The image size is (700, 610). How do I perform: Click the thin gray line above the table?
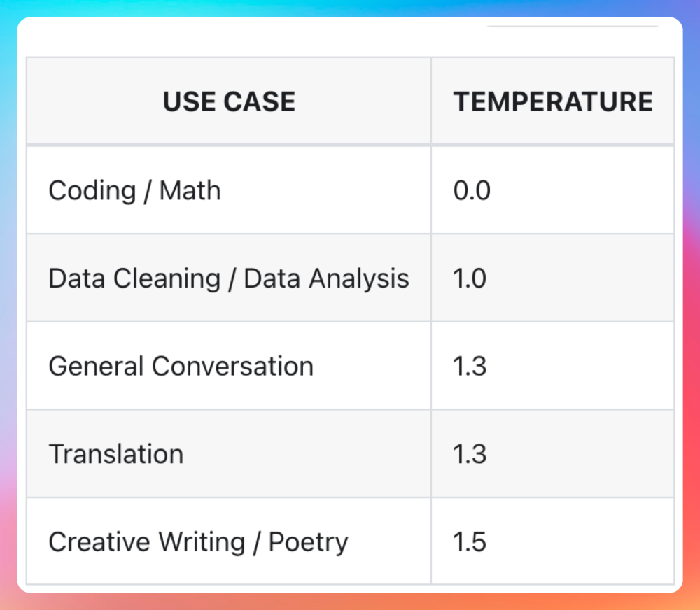(x=572, y=27)
